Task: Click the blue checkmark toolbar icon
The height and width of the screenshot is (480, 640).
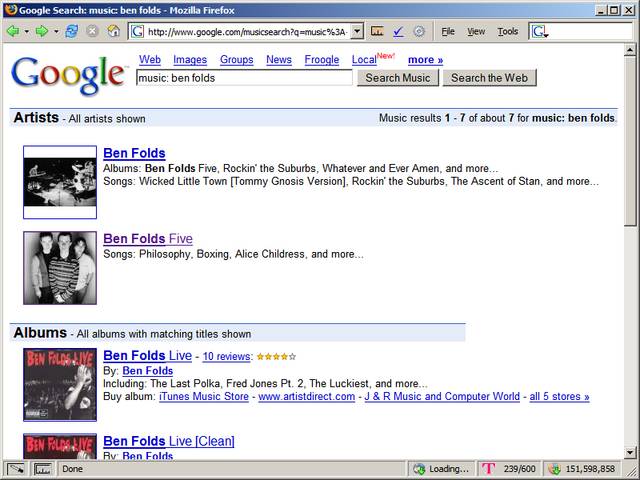Action: click(398, 31)
